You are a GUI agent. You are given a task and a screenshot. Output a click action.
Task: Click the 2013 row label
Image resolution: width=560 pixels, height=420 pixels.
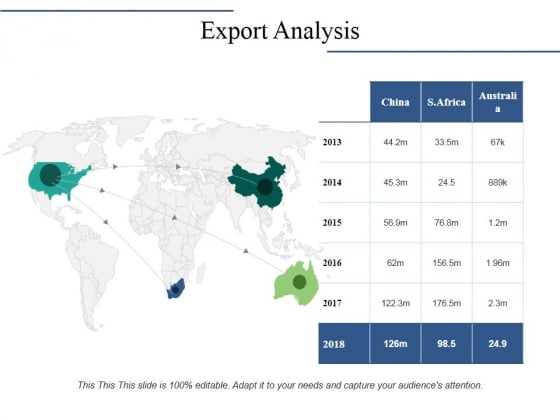[x=332, y=142]
